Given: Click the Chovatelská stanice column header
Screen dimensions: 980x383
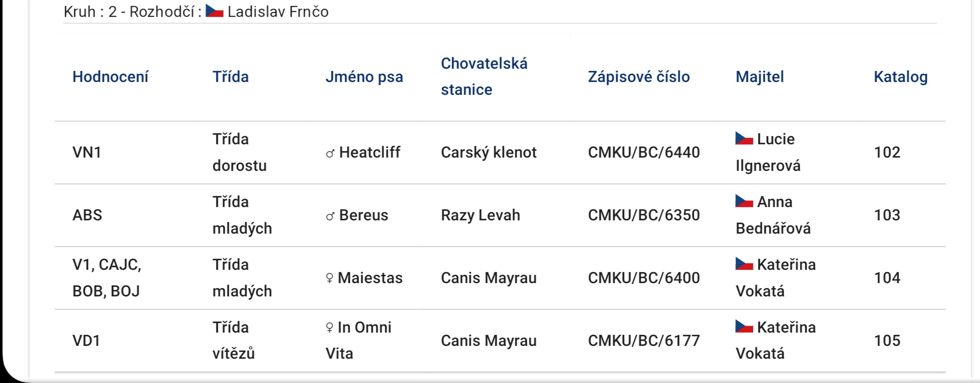Looking at the screenshot, I should tap(484, 77).
